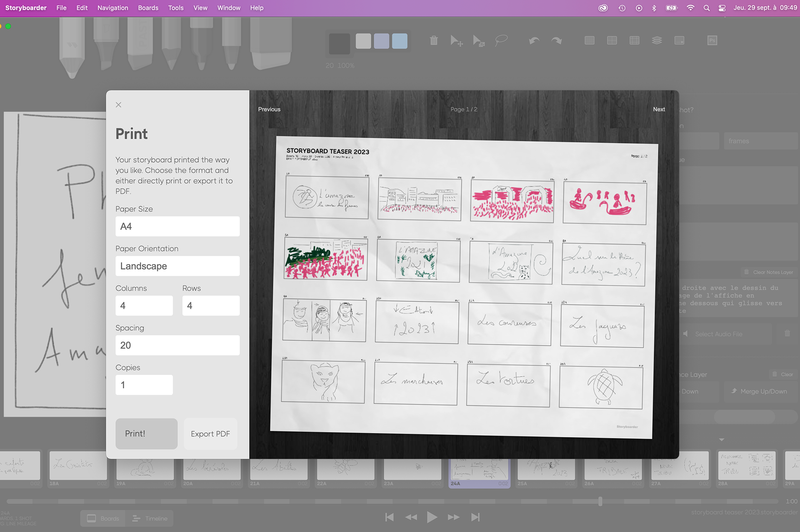Open the File menu
The width and height of the screenshot is (800, 532).
(x=61, y=8)
